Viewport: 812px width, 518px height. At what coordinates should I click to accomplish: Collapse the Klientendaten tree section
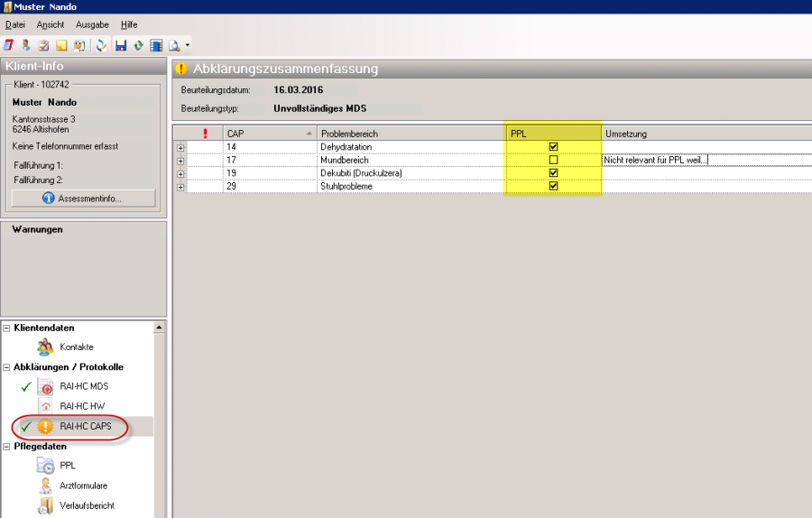coord(7,328)
